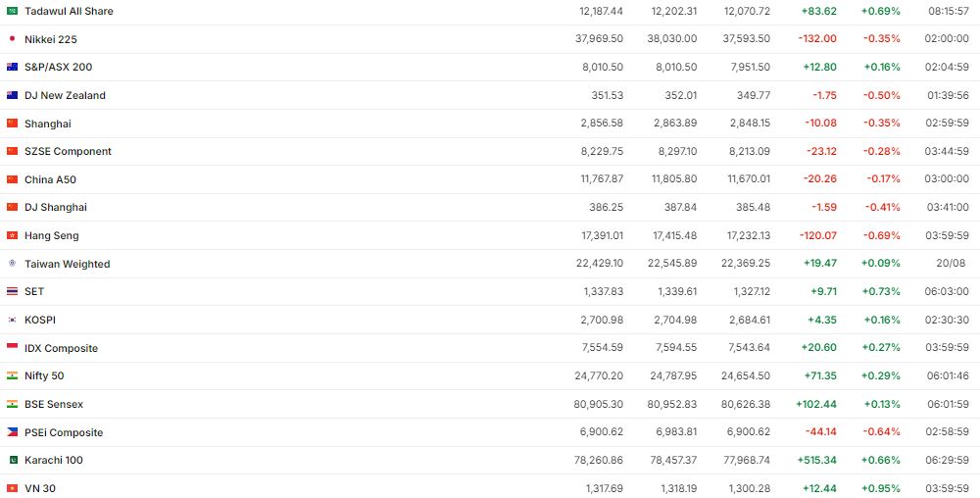
Task: Click the Hong Kong flag beside Hang Seng
Action: pyautogui.click(x=12, y=235)
